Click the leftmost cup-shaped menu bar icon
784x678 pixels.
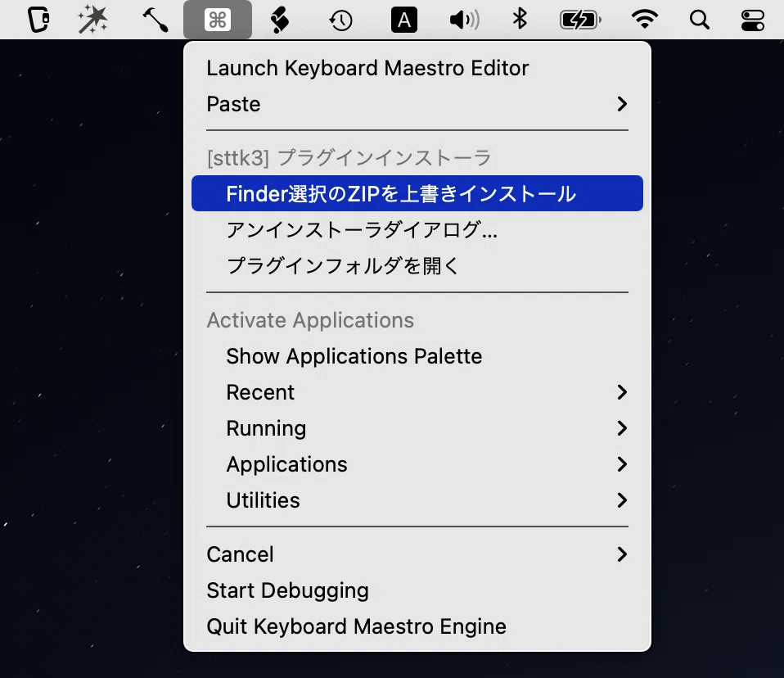point(38,20)
